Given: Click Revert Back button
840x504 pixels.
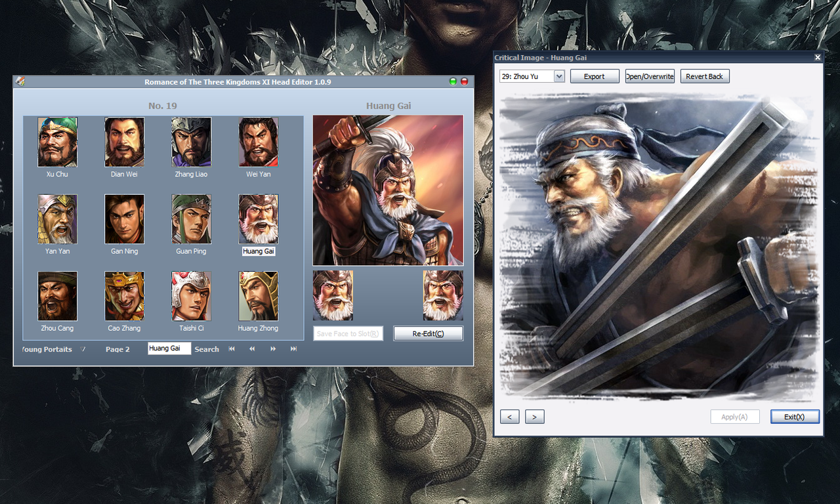Looking at the screenshot, I should [705, 76].
